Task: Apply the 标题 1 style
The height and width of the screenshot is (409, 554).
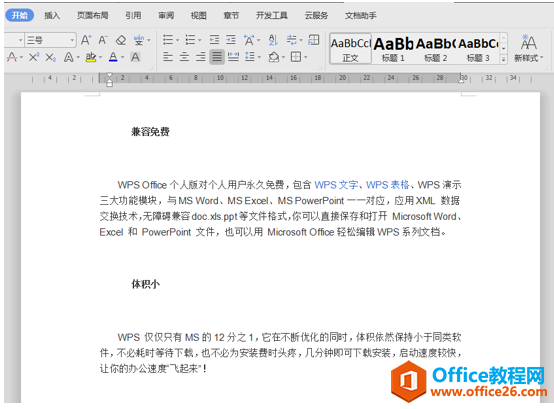Action: coord(393,49)
